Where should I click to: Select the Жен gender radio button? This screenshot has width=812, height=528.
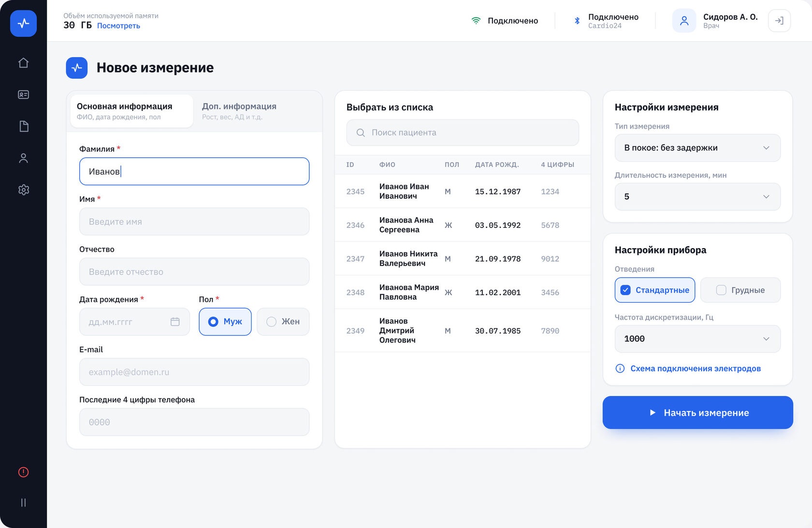pyautogui.click(x=283, y=322)
